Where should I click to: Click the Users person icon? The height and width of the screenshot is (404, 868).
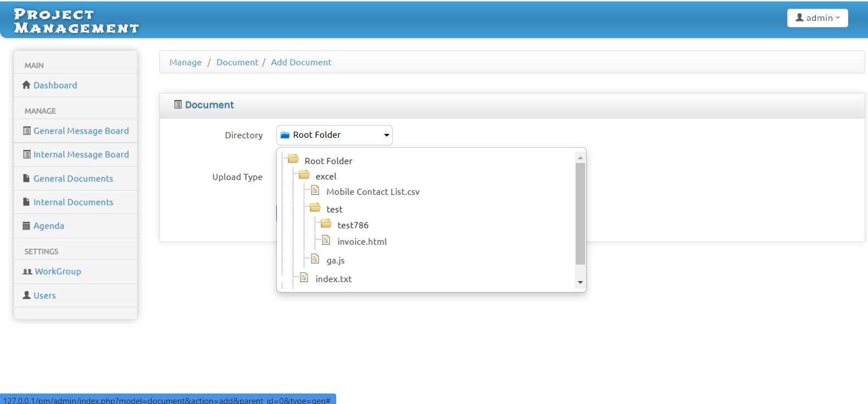click(26, 295)
